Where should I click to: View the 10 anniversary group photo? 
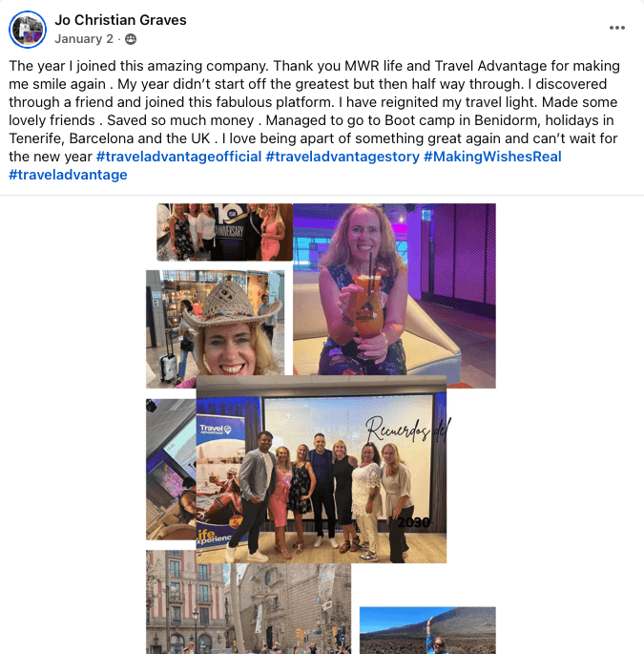point(224,232)
